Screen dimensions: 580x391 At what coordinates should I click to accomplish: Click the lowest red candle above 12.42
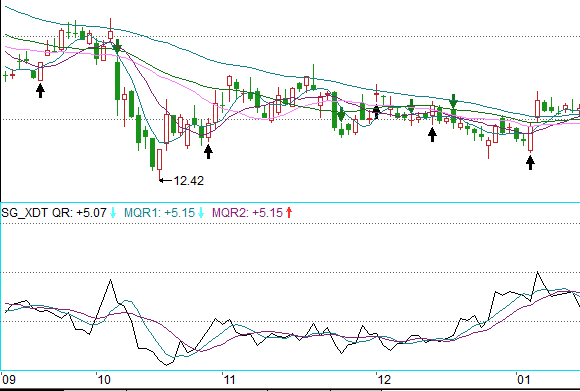pyautogui.click(x=160, y=159)
